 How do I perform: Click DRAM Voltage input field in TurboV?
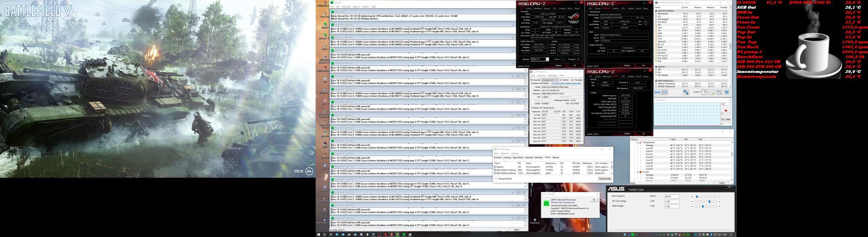(672, 206)
